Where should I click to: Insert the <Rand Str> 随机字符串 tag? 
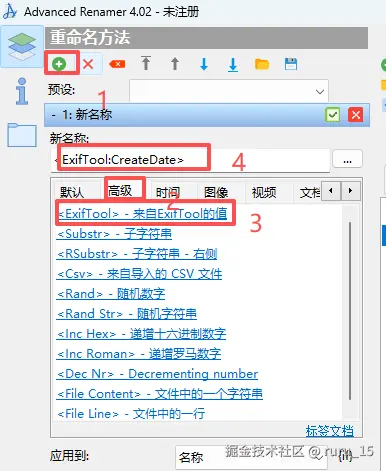pos(127,314)
